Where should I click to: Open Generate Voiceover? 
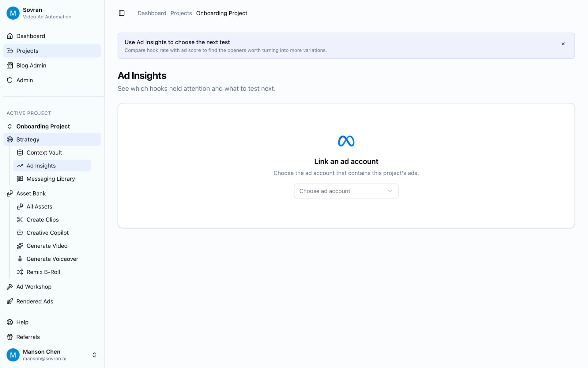click(52, 259)
